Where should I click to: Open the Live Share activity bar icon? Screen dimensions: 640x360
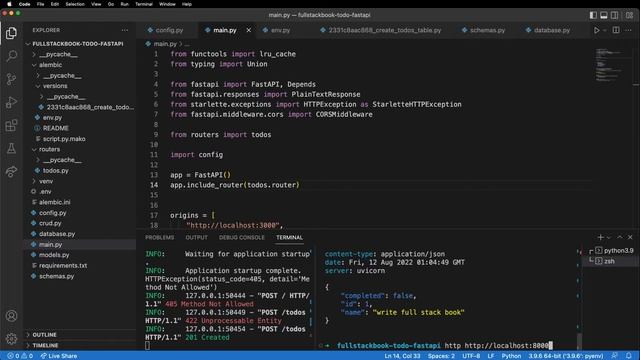[x=11, y=171]
